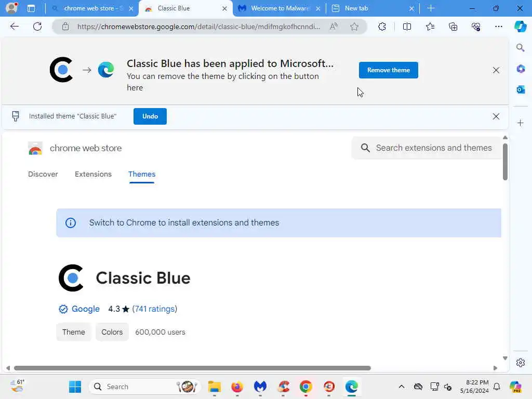Close the Installed theme notification bar
532x399 pixels.
tap(496, 116)
